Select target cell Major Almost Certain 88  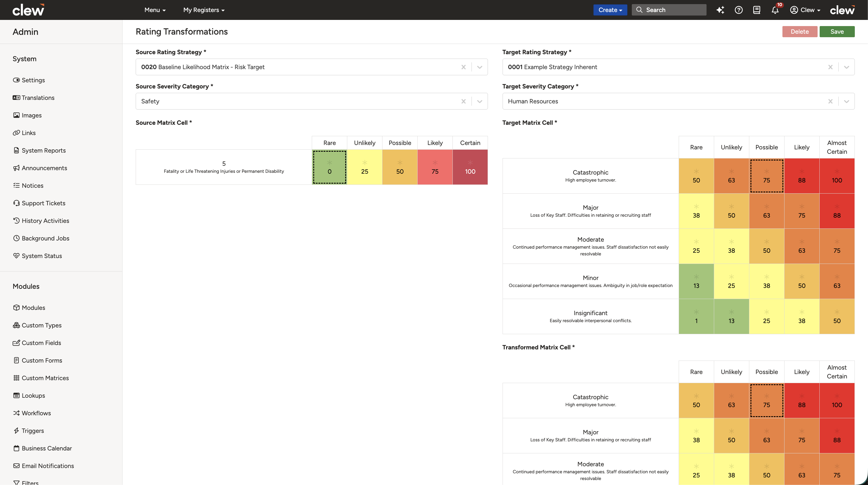[x=837, y=211]
